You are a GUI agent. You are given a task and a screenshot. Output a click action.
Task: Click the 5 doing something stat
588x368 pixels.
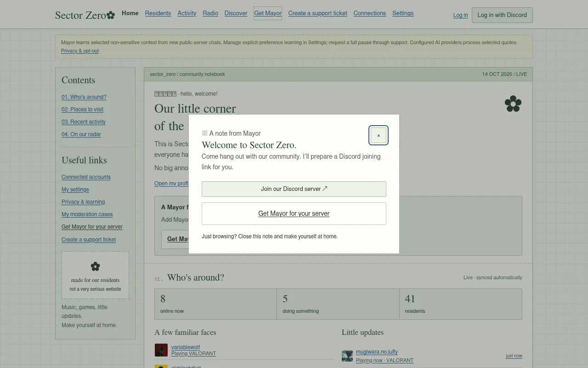click(338, 304)
